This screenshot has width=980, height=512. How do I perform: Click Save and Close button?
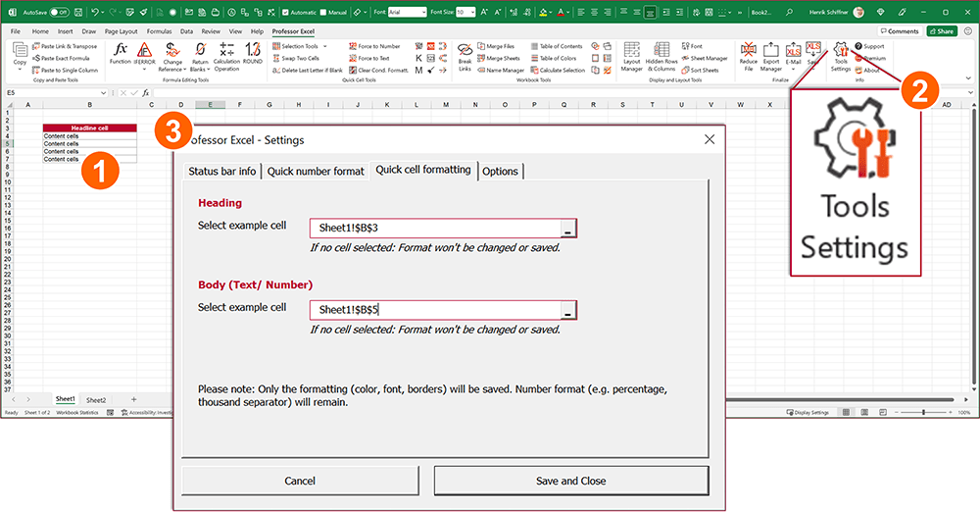coord(571,481)
